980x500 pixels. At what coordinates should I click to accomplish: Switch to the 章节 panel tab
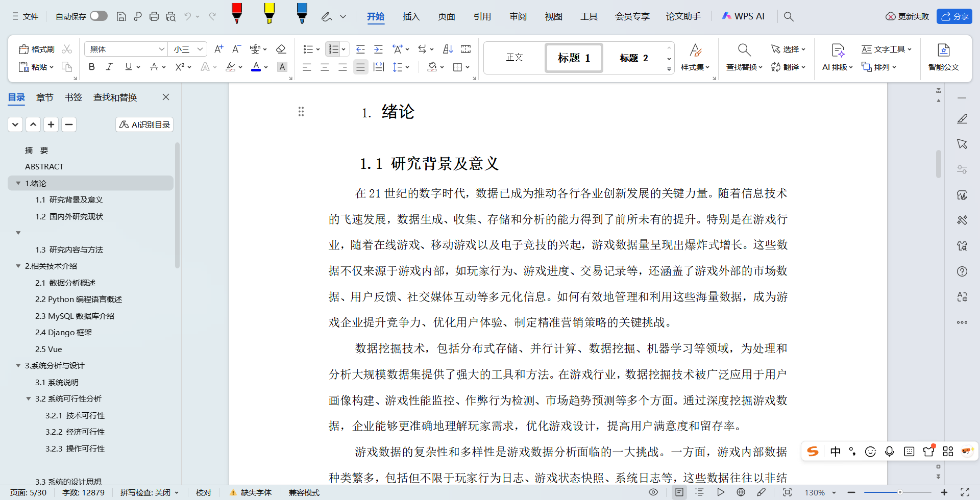pyautogui.click(x=44, y=97)
